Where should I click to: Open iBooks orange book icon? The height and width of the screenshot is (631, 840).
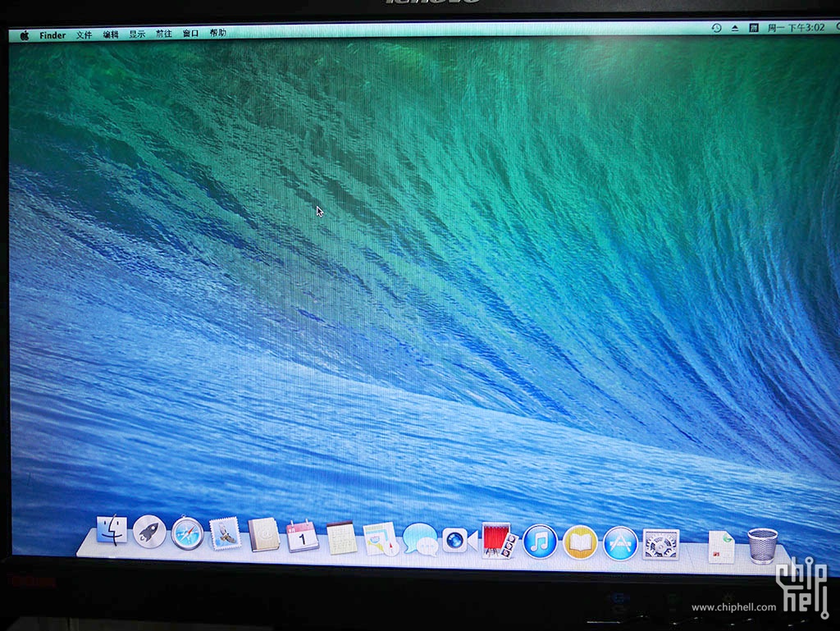point(580,542)
